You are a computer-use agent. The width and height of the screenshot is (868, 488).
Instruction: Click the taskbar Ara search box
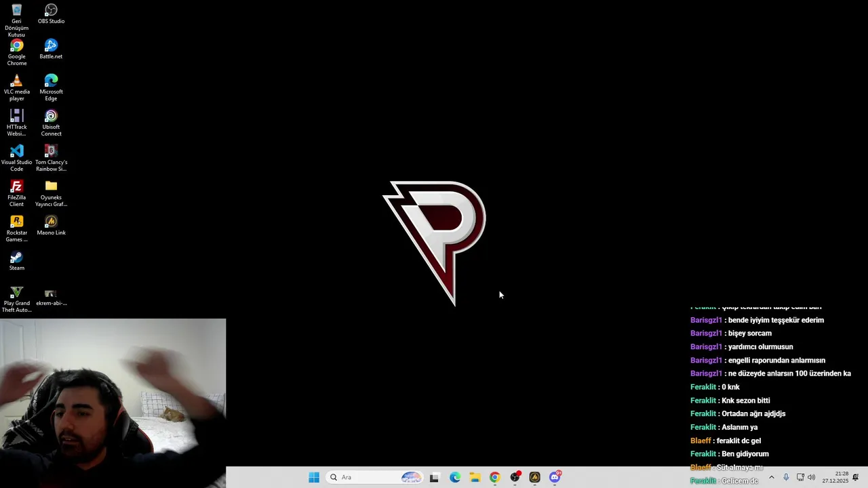coord(375,477)
